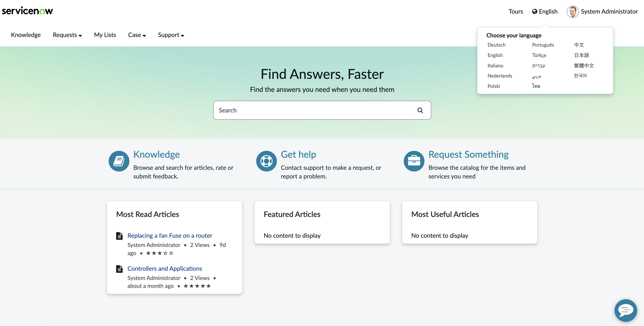
Task: Click document icon beside Replacing a fan Fuse
Action: [x=119, y=236]
